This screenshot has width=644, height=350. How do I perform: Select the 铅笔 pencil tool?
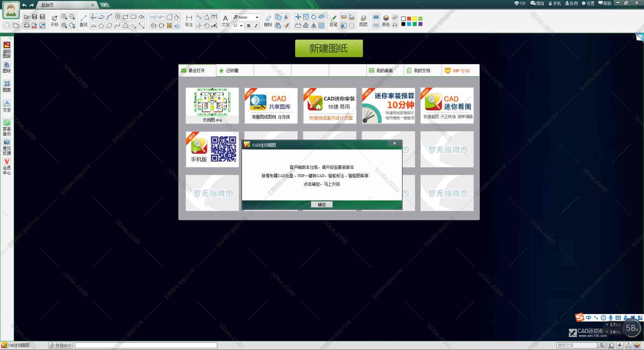334,17
